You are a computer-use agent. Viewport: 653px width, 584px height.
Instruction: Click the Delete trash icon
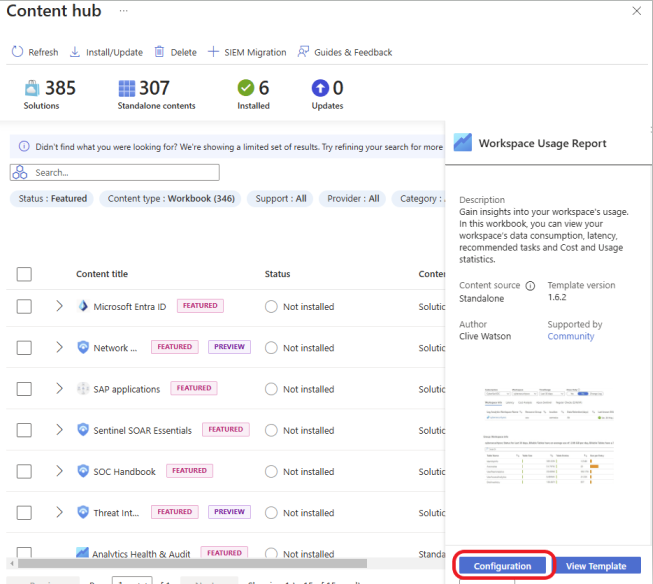pyautogui.click(x=159, y=52)
